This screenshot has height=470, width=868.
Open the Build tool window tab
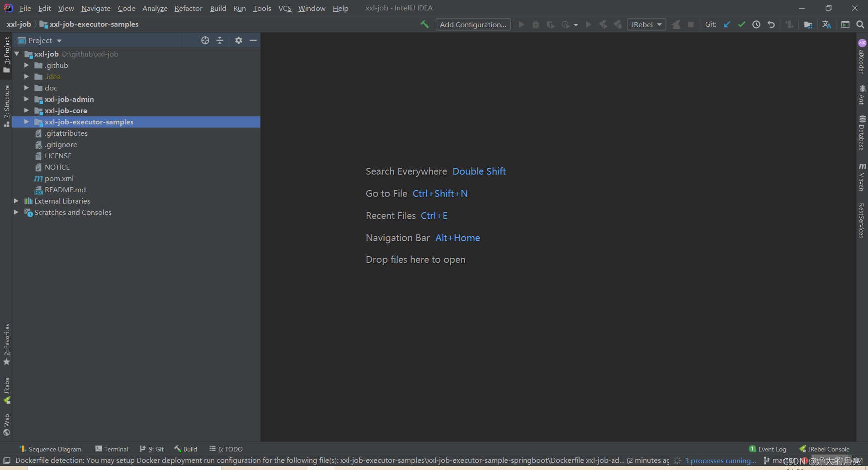(x=186, y=449)
